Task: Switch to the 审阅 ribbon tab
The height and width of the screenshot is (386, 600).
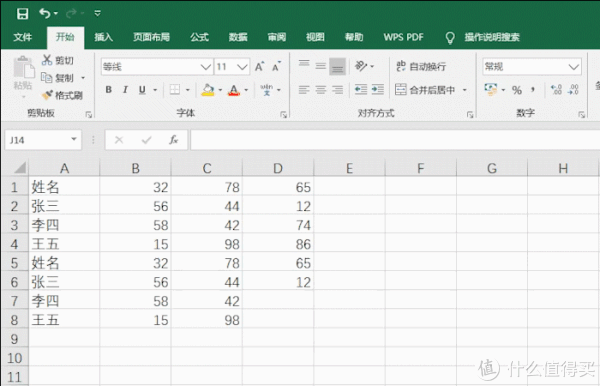Action: (x=277, y=37)
